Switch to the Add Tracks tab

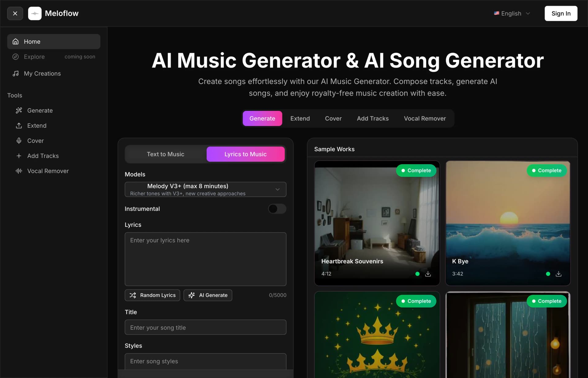[372, 119]
